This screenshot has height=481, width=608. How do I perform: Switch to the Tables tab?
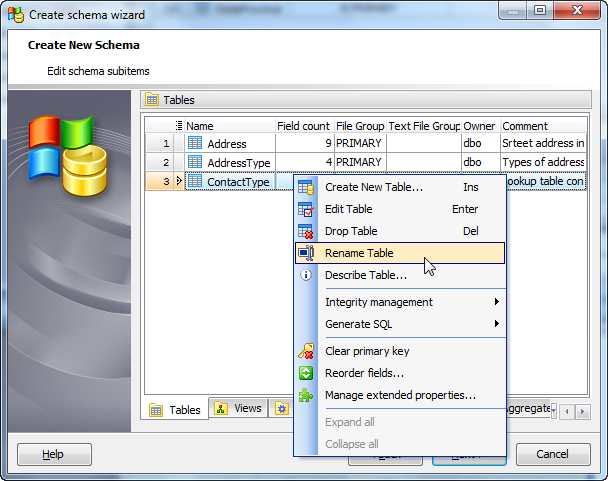(176, 410)
